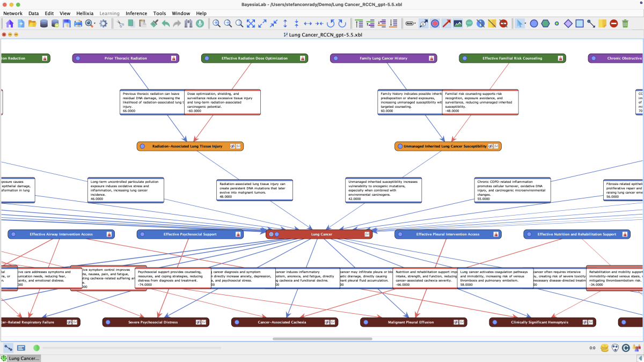This screenshot has height=362, width=644.
Task: Open the Hellixia menu
Action: point(85,13)
